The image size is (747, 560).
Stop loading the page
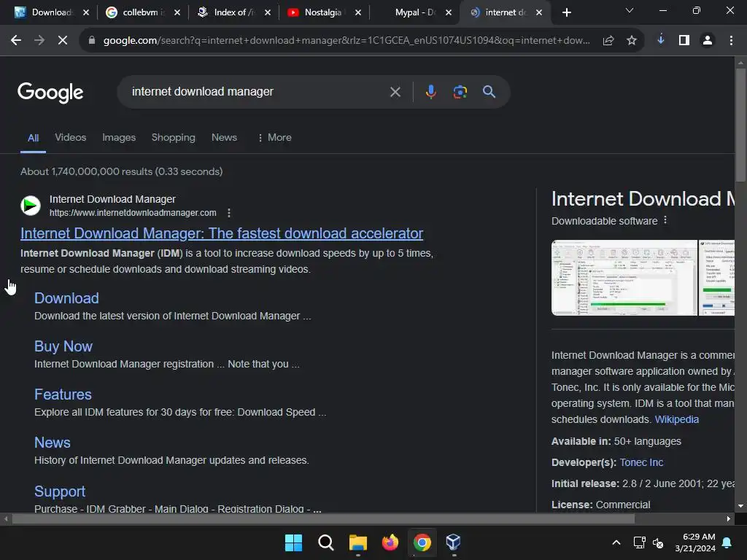63,41
